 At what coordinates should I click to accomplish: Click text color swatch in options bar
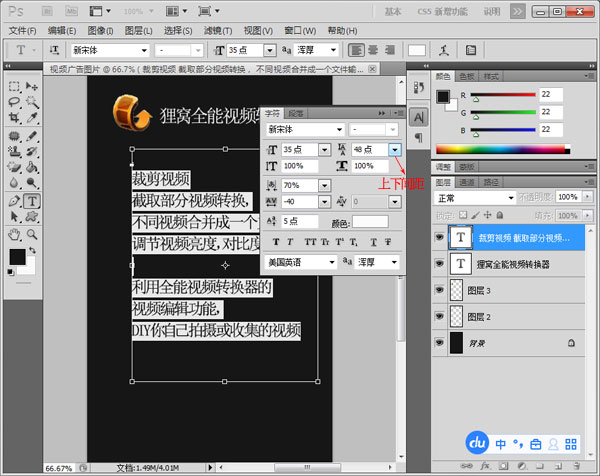click(x=417, y=50)
